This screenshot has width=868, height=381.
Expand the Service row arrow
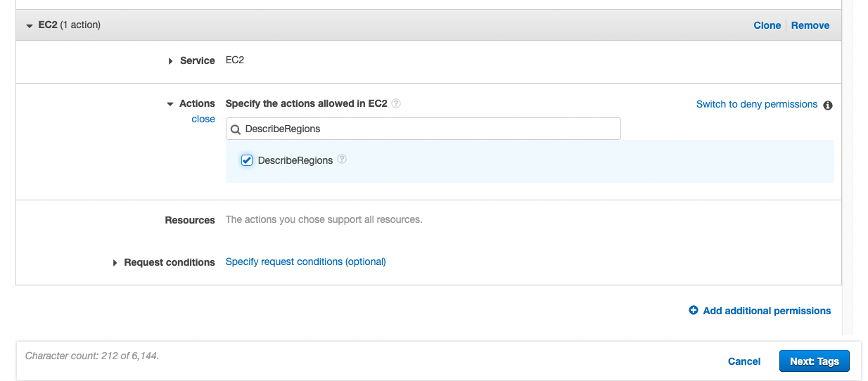click(171, 61)
